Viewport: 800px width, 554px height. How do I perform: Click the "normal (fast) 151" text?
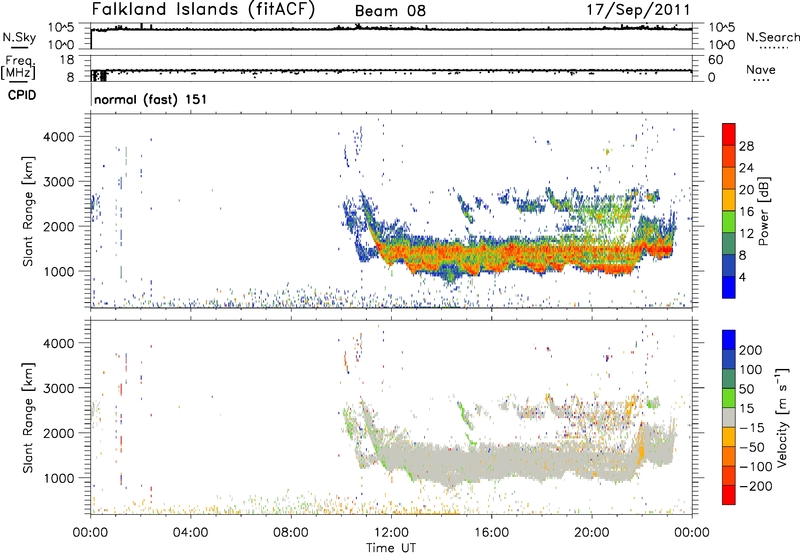tap(151, 99)
